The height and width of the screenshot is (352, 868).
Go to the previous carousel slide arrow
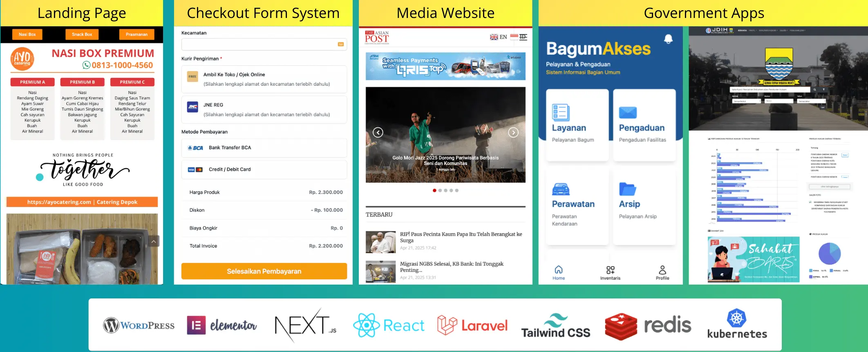point(378,132)
